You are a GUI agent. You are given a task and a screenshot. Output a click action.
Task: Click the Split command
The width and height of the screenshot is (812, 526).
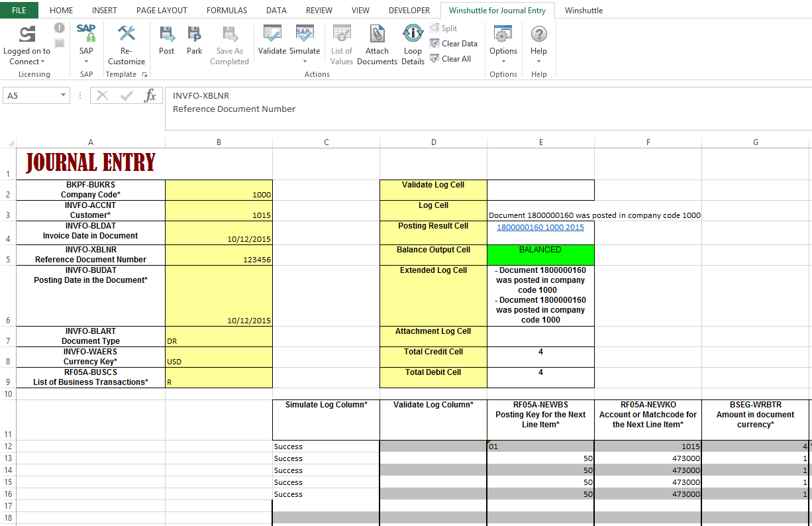click(444, 28)
